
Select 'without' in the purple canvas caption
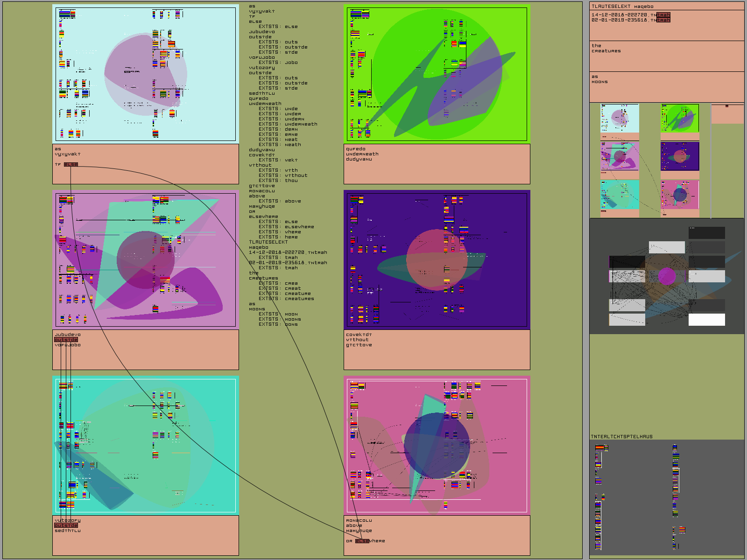point(357,340)
